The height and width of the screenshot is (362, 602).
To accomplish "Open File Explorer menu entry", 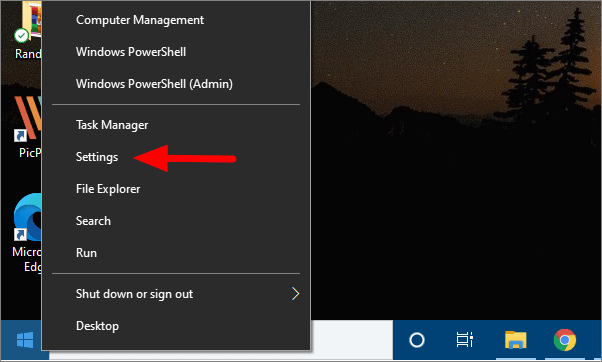I will click(175, 189).
